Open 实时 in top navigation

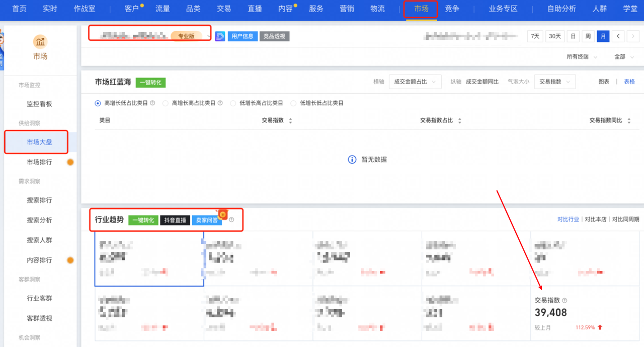(50, 9)
